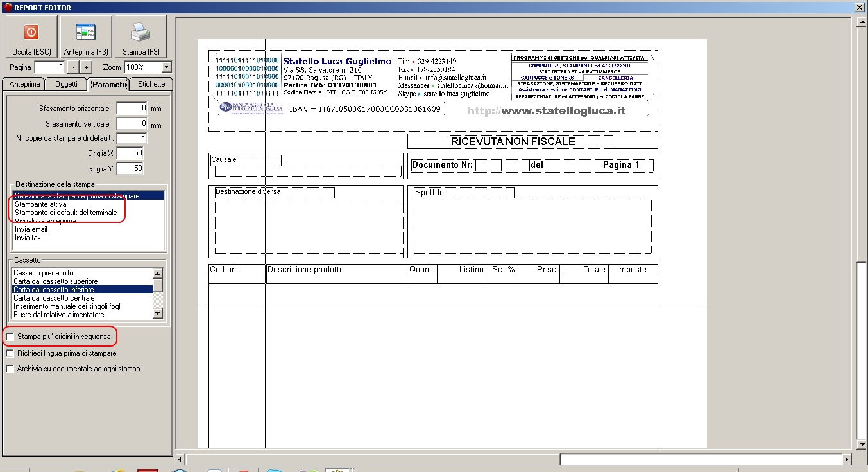Click 'Descrizione prodotto' column header
The height and width of the screenshot is (472, 868).
(x=305, y=270)
